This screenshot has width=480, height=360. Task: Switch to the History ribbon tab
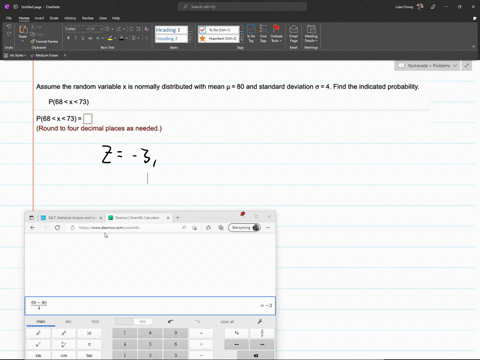click(70, 18)
